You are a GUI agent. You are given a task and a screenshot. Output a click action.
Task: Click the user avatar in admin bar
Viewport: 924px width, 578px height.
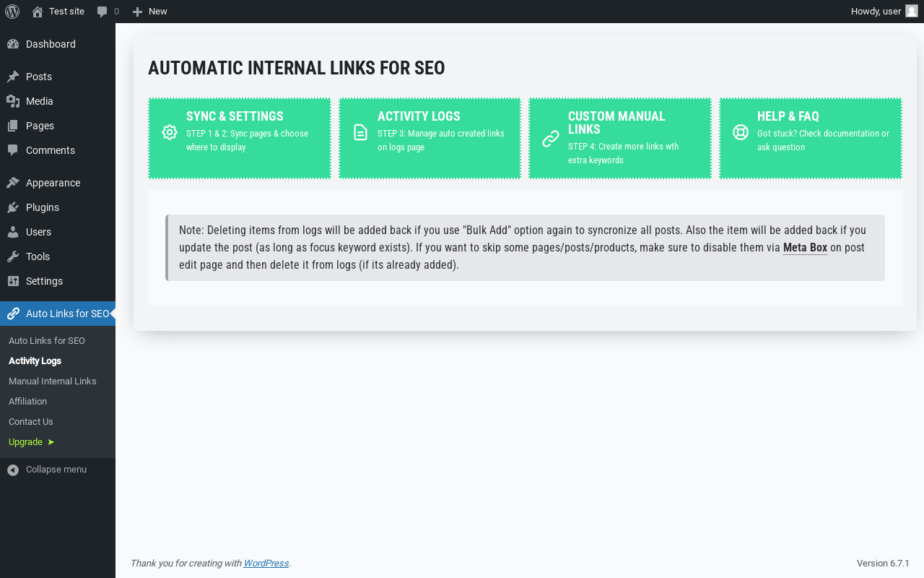coord(912,12)
